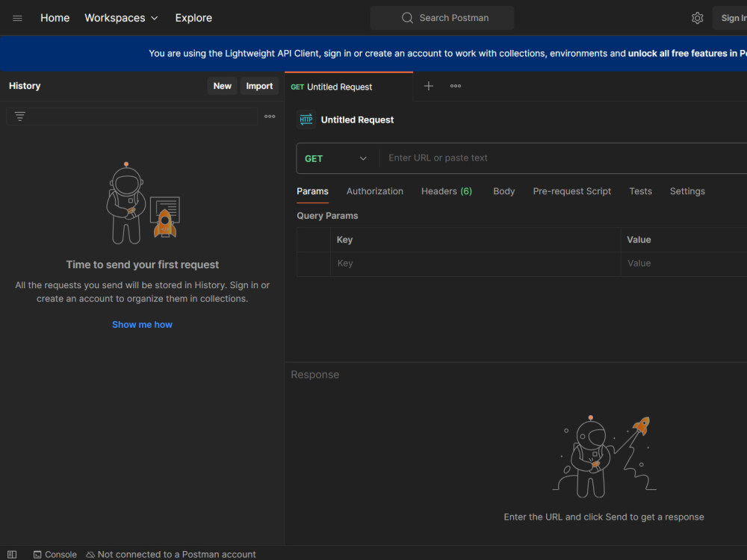Follow the Show me how link
747x560 pixels.
tap(142, 325)
